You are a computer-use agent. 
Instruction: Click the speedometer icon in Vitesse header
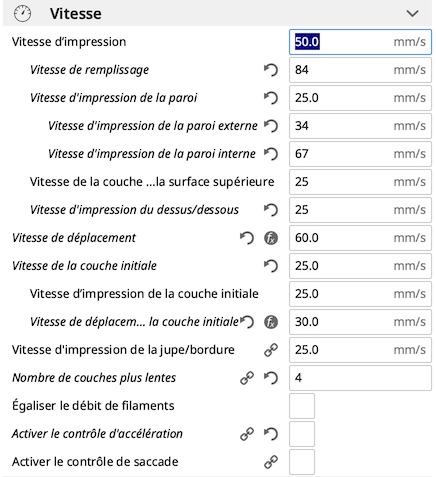[22, 14]
